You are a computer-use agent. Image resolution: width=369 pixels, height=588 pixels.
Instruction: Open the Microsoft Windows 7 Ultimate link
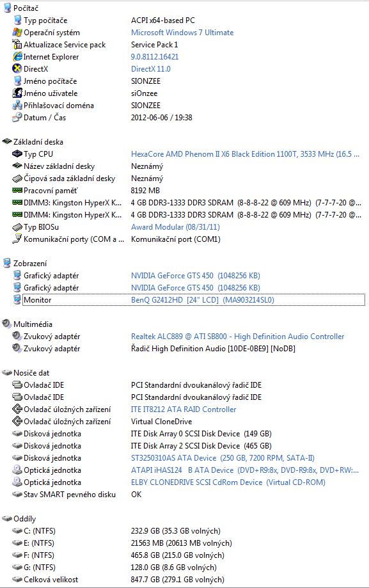click(182, 33)
